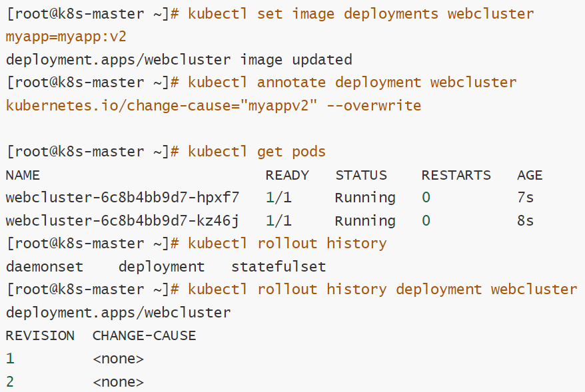Click the NAME column header
Image resolution: width=585 pixels, height=392 pixels.
[23, 175]
